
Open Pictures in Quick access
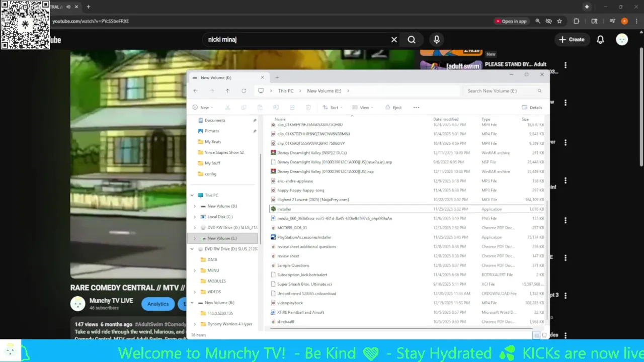[212, 131]
